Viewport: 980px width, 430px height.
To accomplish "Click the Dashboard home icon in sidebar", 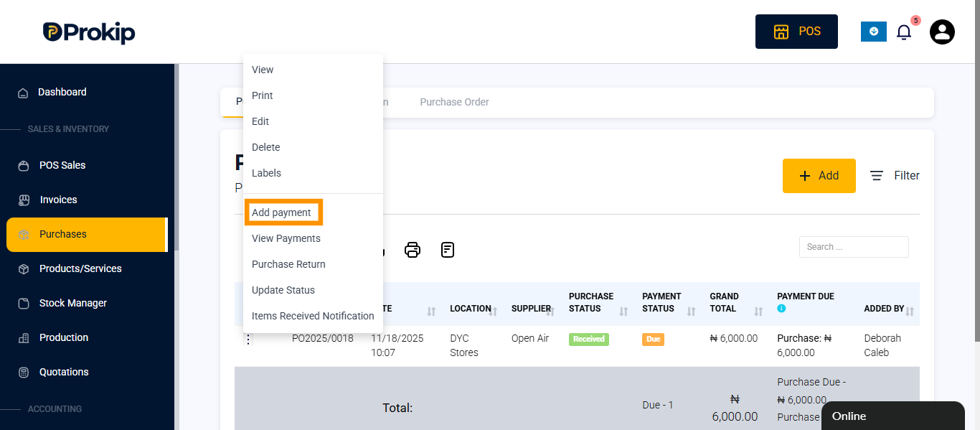I will (x=23, y=93).
